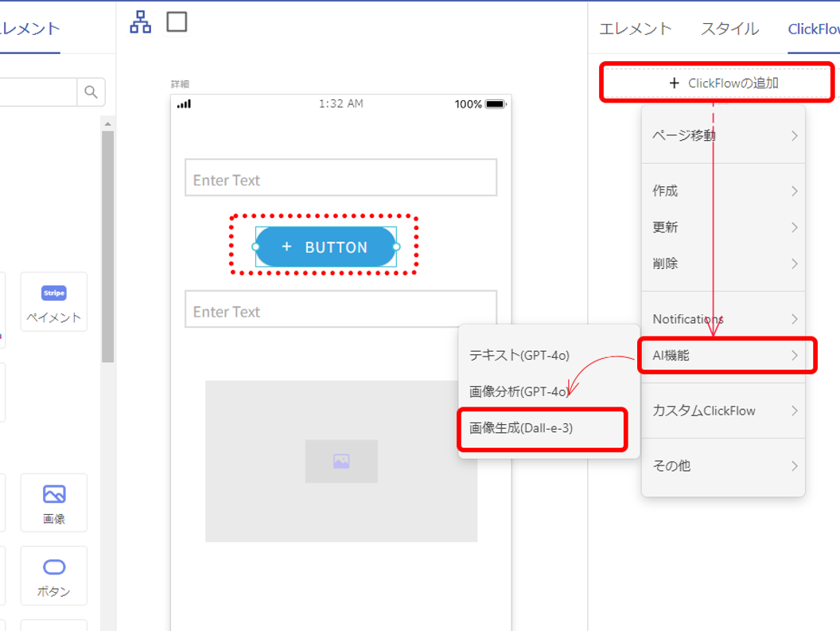Click chevron beside カスタムClickFlow
This screenshot has height=631, width=840.
[x=795, y=411]
